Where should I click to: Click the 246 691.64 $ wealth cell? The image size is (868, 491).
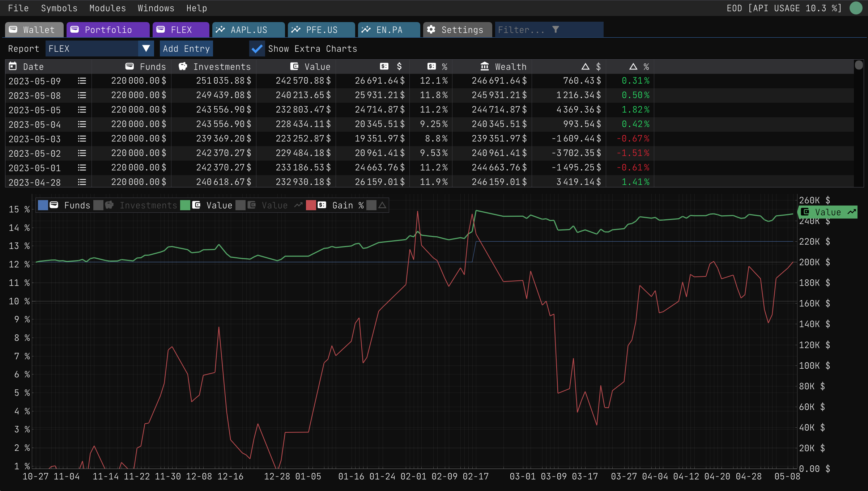(x=499, y=81)
